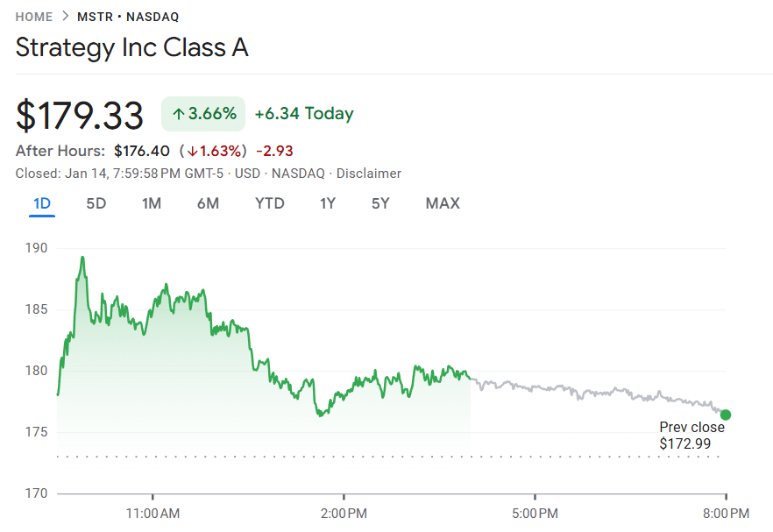Open the Disclaimer link

tap(369, 174)
